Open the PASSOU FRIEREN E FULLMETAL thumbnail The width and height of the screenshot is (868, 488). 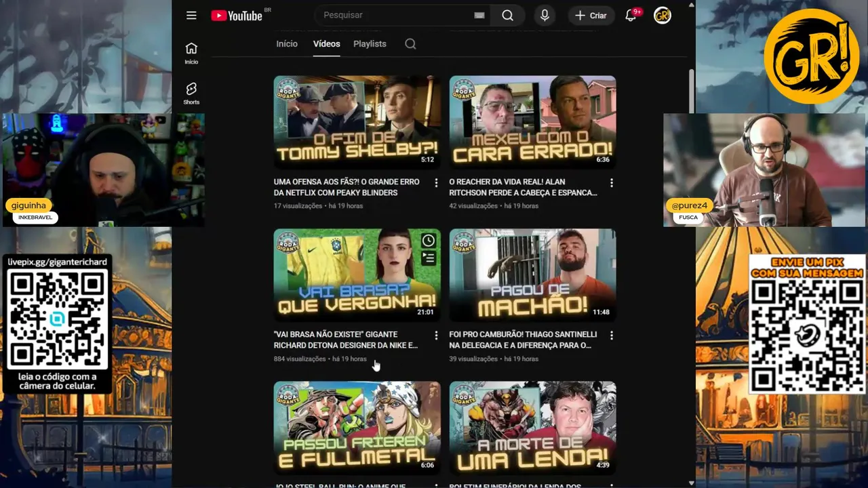(x=357, y=428)
